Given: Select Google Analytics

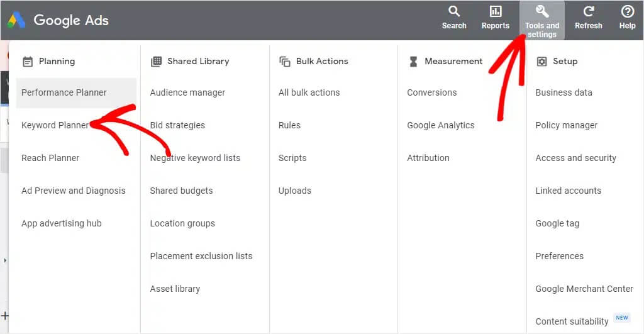Looking at the screenshot, I should [441, 125].
